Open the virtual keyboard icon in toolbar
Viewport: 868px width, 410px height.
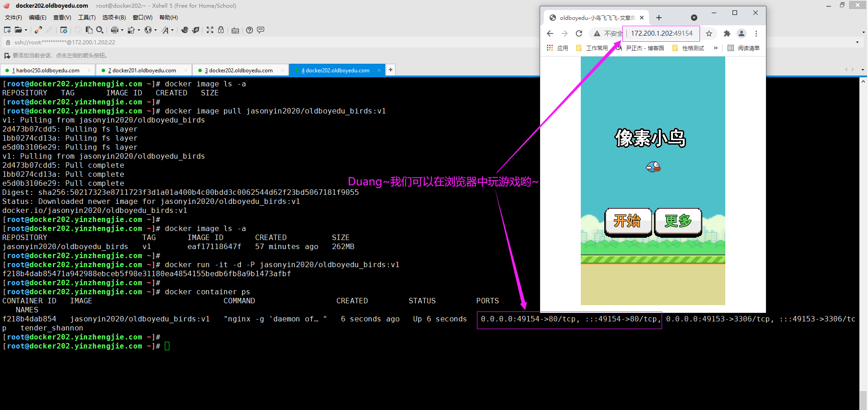(x=235, y=30)
